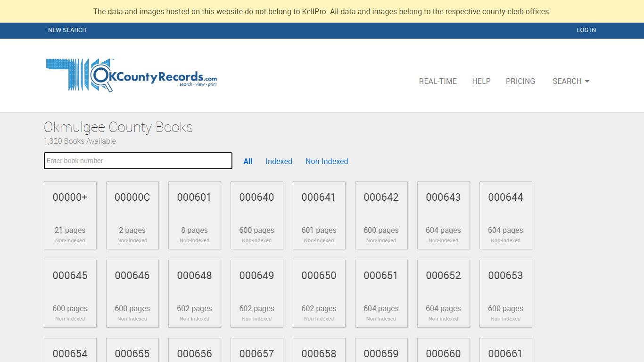Open book 000642 card
644x362 pixels.
[x=381, y=215]
